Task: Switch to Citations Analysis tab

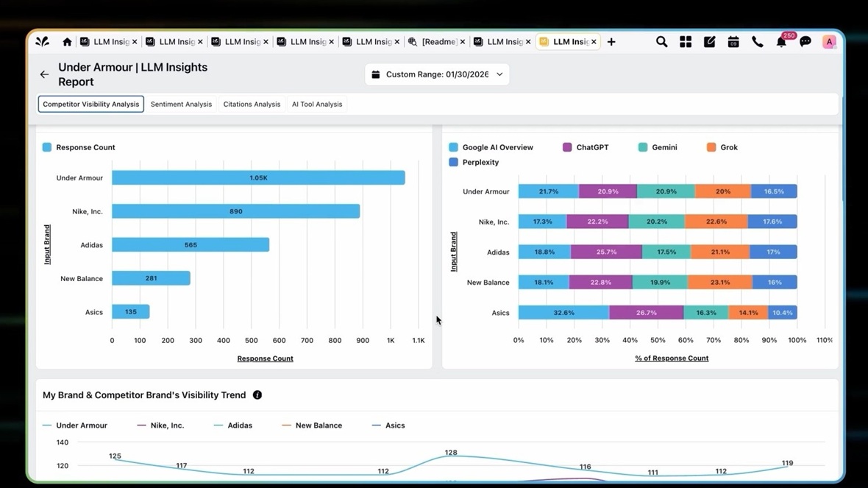Action: click(252, 104)
